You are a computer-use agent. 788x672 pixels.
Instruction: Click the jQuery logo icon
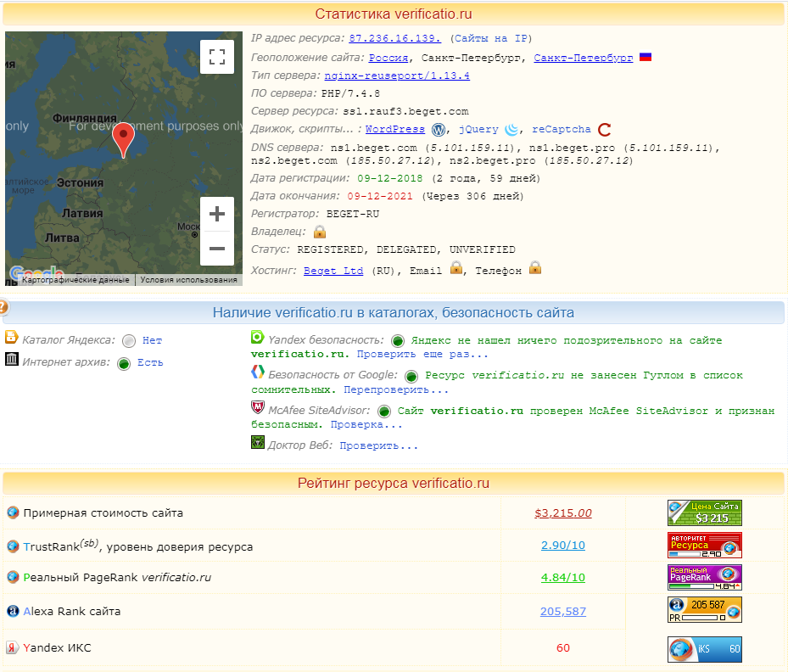click(x=511, y=130)
